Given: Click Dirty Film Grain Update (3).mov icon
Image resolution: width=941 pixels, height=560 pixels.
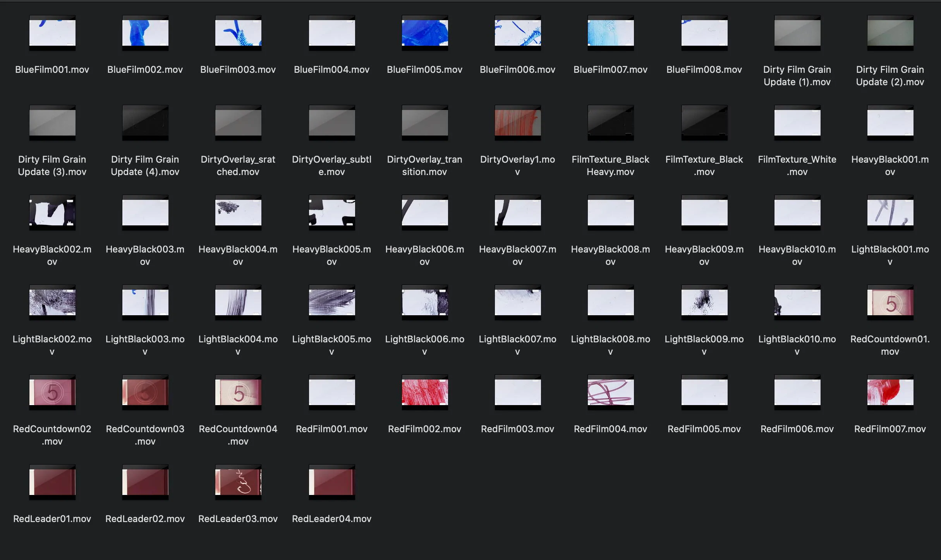Looking at the screenshot, I should pos(52,123).
